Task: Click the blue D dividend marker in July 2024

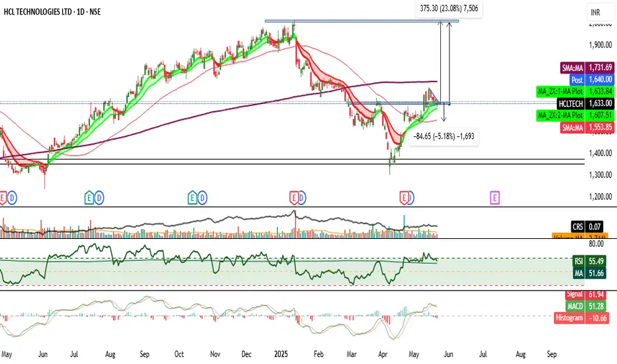Action: pos(99,198)
